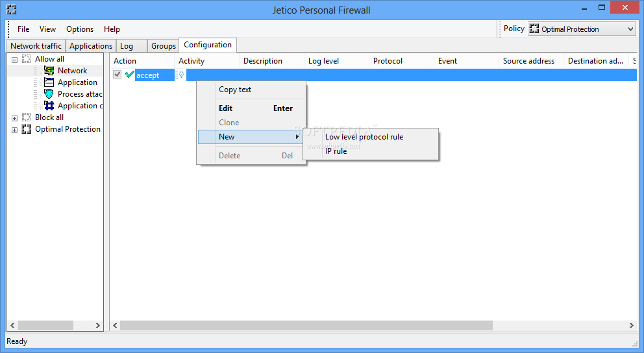
Task: Open the File menu
Action: pyautogui.click(x=23, y=29)
